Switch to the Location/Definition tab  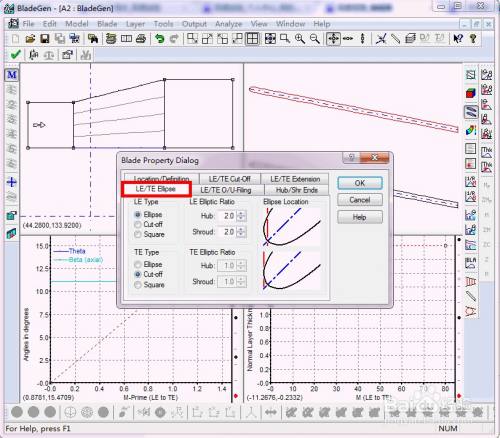(x=161, y=178)
